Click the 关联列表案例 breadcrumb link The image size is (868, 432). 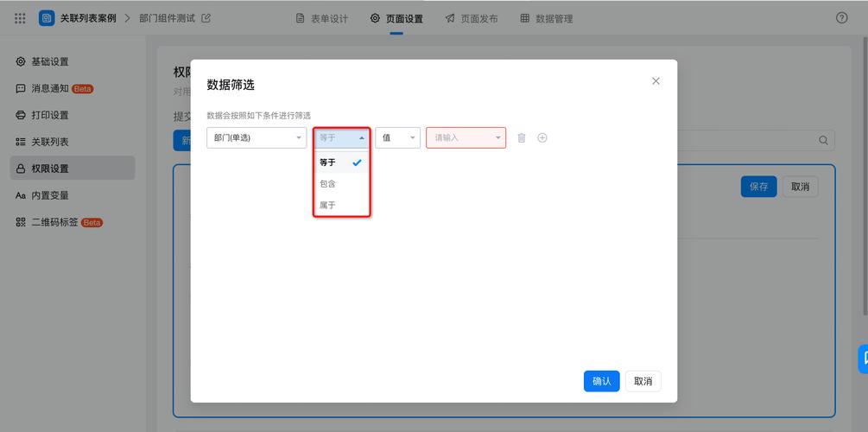88,18
